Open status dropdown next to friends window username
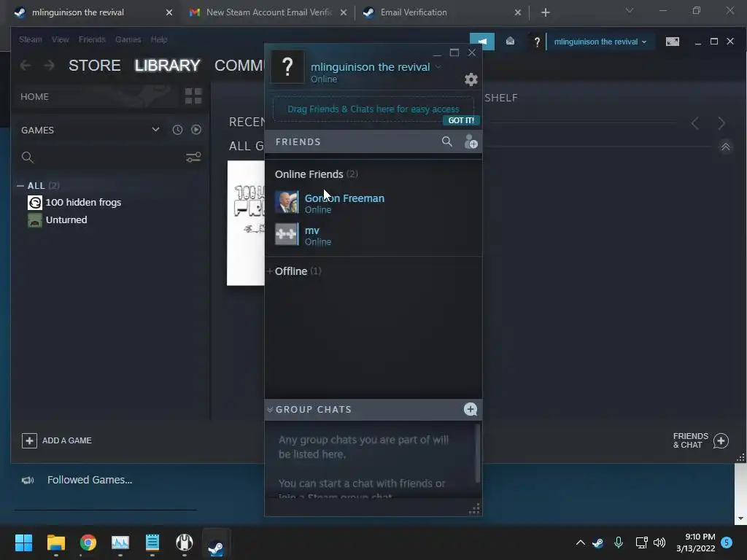The height and width of the screenshot is (560, 747). pos(438,66)
